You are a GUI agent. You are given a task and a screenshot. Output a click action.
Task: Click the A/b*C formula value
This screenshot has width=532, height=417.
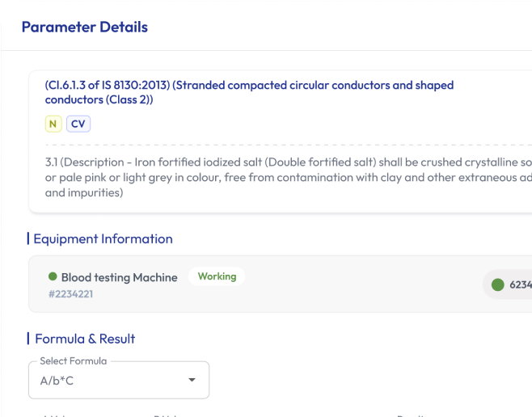(x=57, y=380)
